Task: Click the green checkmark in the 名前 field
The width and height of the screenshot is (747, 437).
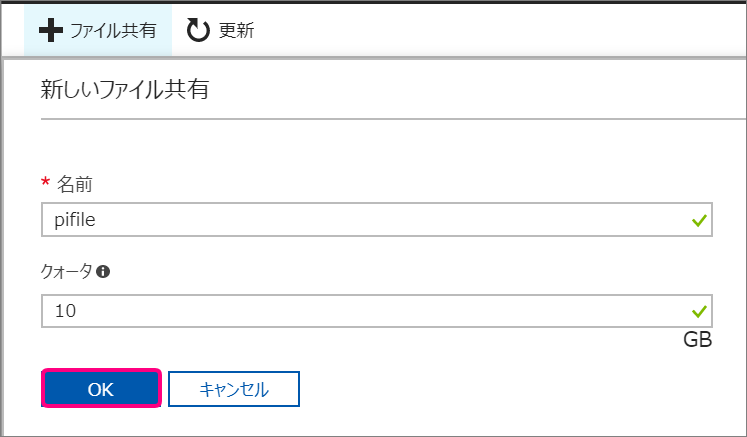Action: click(699, 220)
